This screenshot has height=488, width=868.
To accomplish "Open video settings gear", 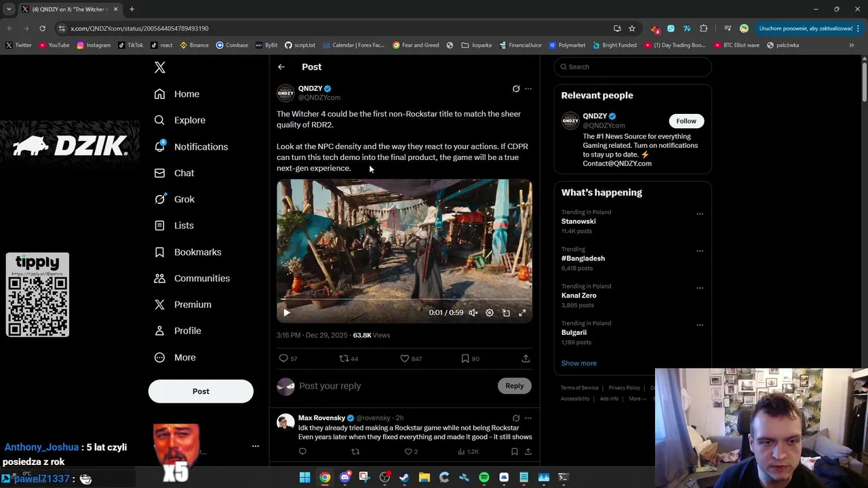I will (490, 312).
